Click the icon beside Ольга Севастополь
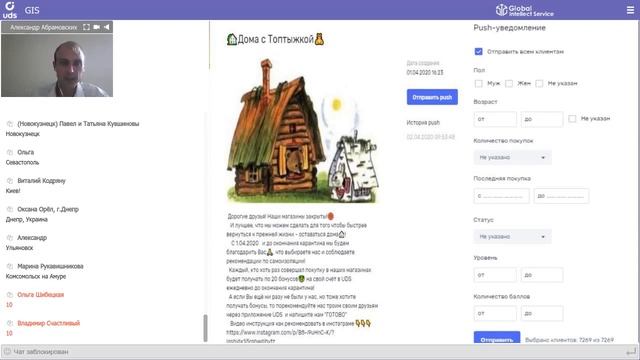The width and height of the screenshot is (640, 360). point(10,152)
